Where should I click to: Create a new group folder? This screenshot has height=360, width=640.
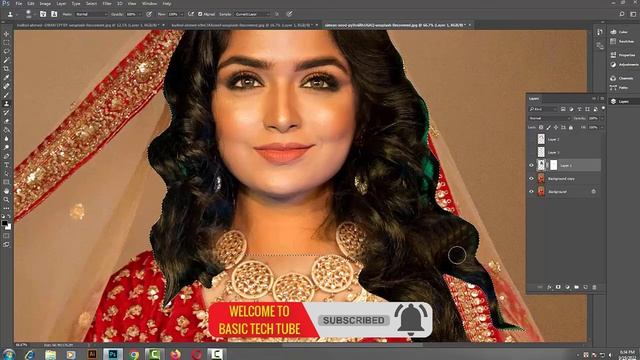point(576,287)
